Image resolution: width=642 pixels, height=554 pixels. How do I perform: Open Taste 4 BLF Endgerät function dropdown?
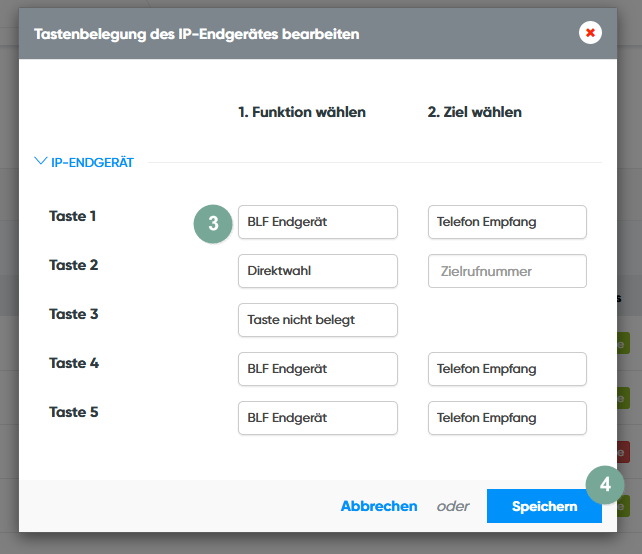tap(317, 369)
